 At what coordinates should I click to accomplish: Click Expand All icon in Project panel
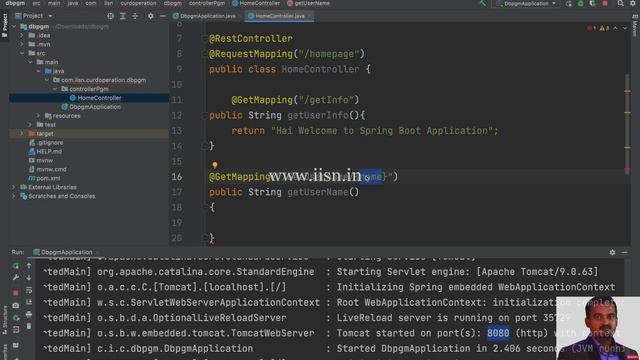click(123, 16)
